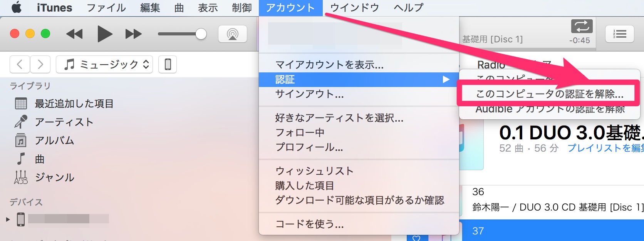Show the Up Next list
The width and height of the screenshot is (644, 241).
pos(619,34)
